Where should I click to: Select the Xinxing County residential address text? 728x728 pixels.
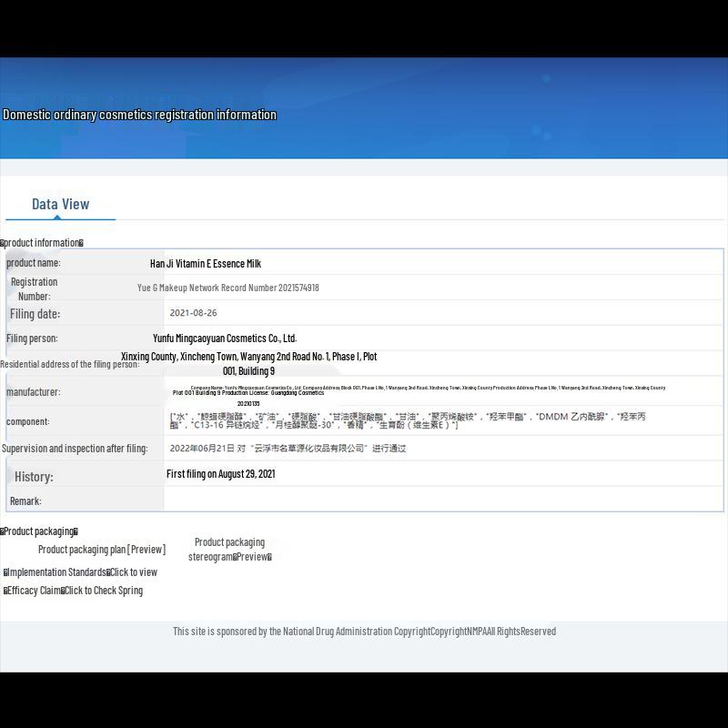click(x=248, y=363)
